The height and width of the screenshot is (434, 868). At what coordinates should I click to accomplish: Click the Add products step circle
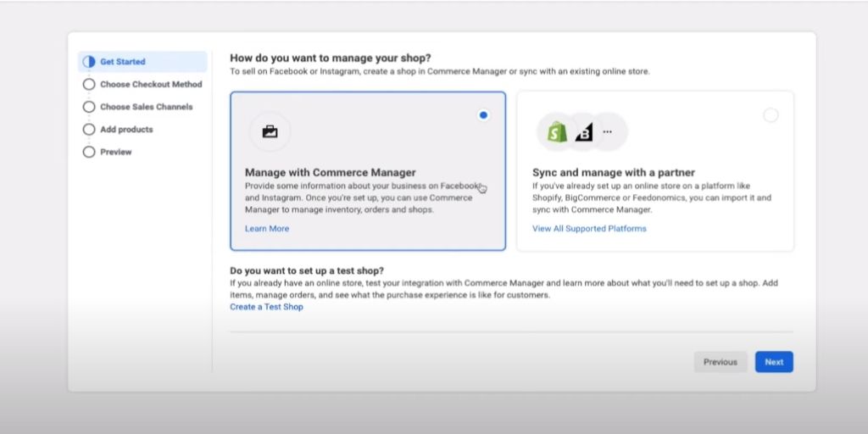pyautogui.click(x=88, y=130)
